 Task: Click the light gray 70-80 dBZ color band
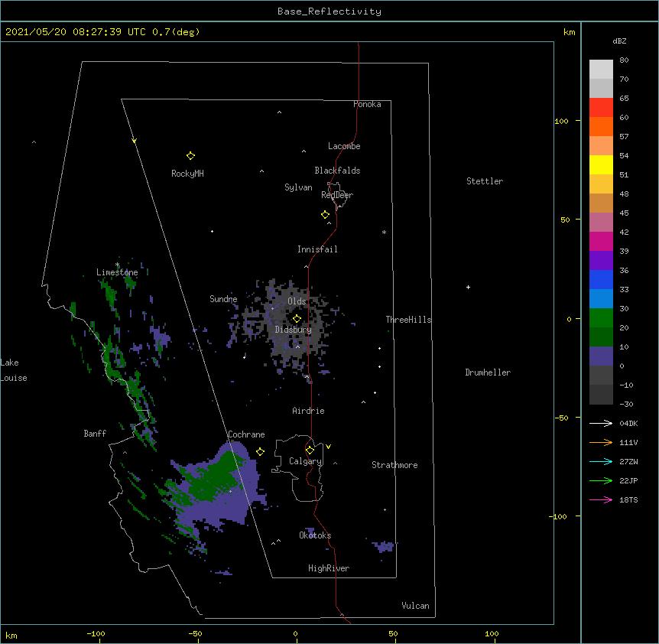[601, 70]
